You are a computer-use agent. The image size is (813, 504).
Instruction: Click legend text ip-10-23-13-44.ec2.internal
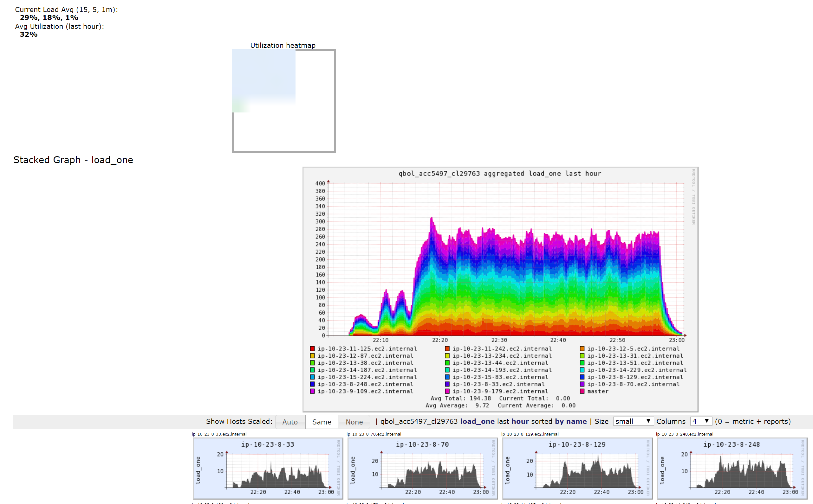(x=500, y=363)
